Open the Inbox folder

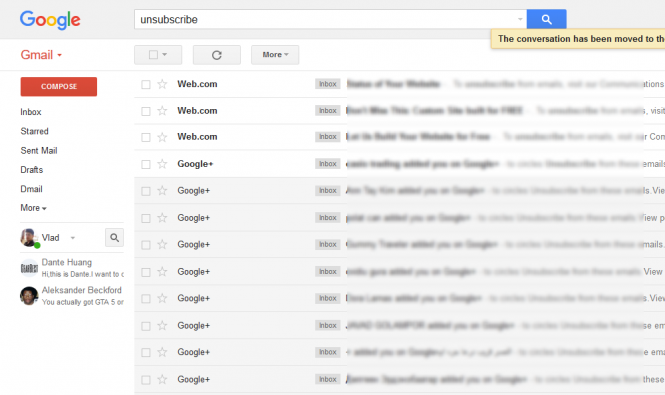click(x=31, y=112)
